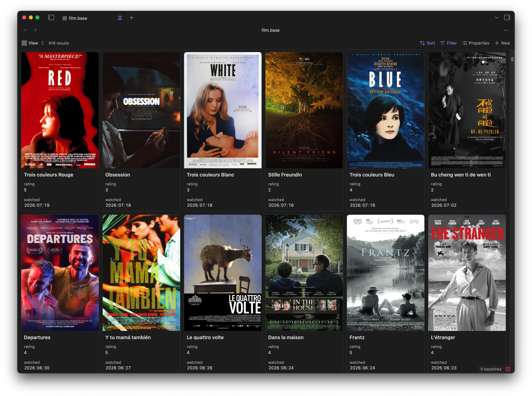Click watched date on Dans la maison
The width and height of the screenshot is (532, 396).
click(x=281, y=368)
